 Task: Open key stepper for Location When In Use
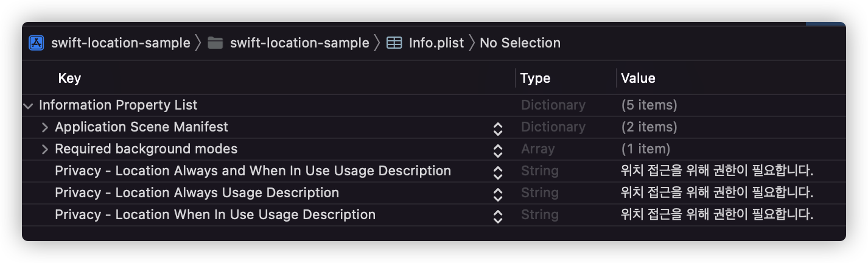pyautogui.click(x=498, y=216)
